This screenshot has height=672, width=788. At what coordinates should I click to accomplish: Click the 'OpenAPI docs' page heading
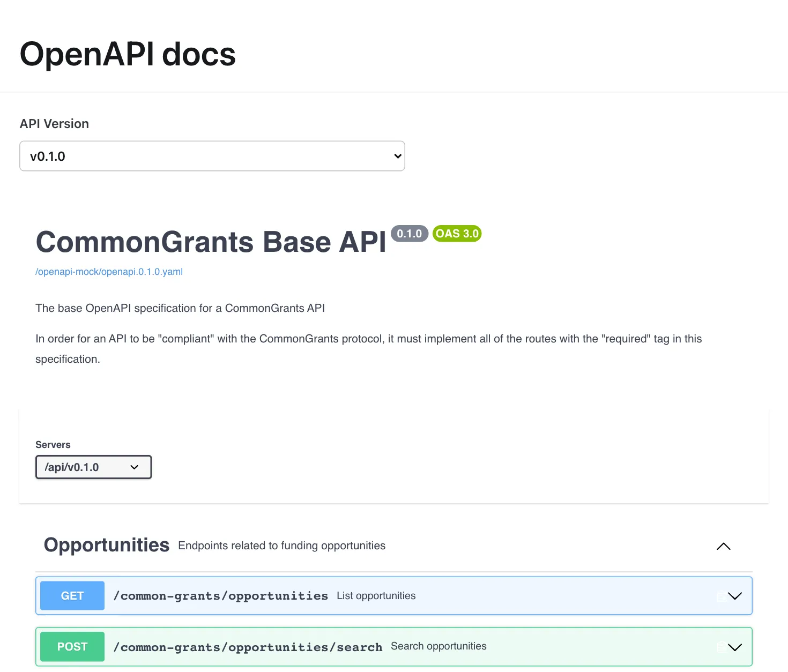[x=128, y=54]
